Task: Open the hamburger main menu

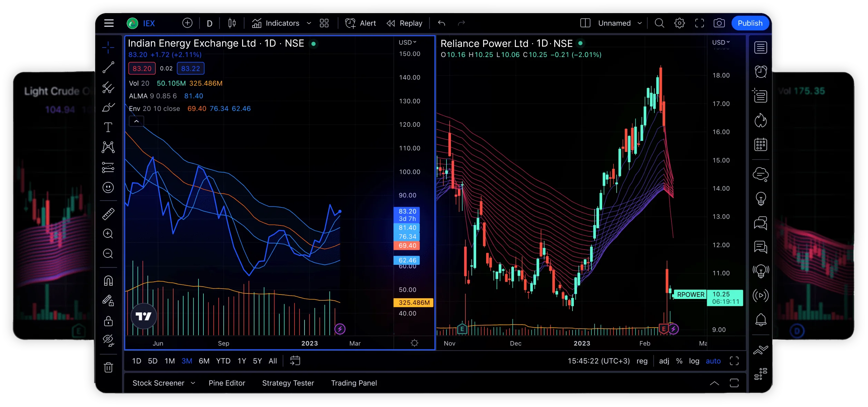Action: [109, 23]
